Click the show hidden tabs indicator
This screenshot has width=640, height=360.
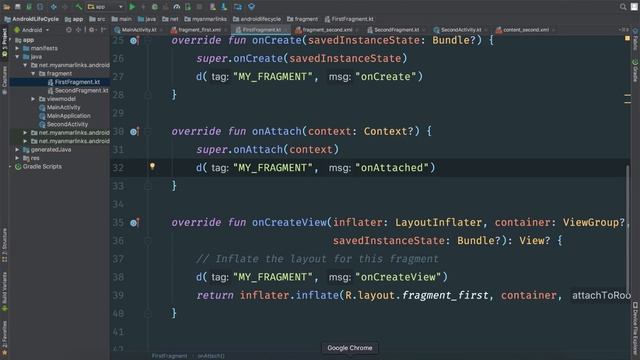pos(623,30)
